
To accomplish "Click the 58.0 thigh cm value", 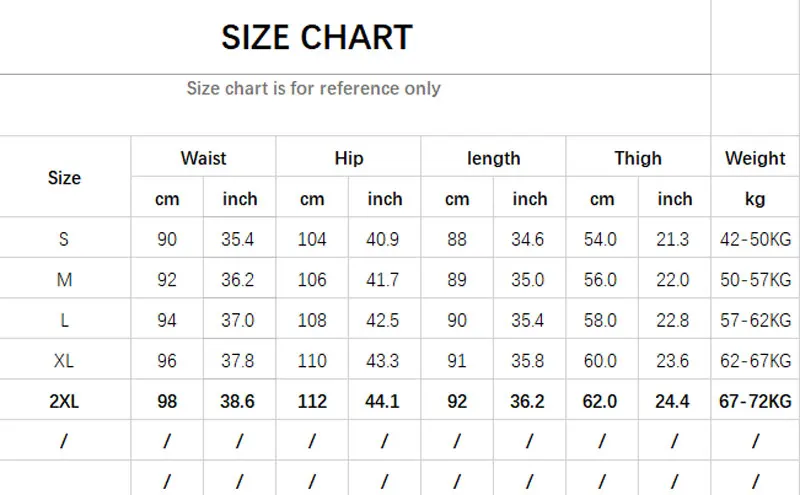I will coord(601,321).
